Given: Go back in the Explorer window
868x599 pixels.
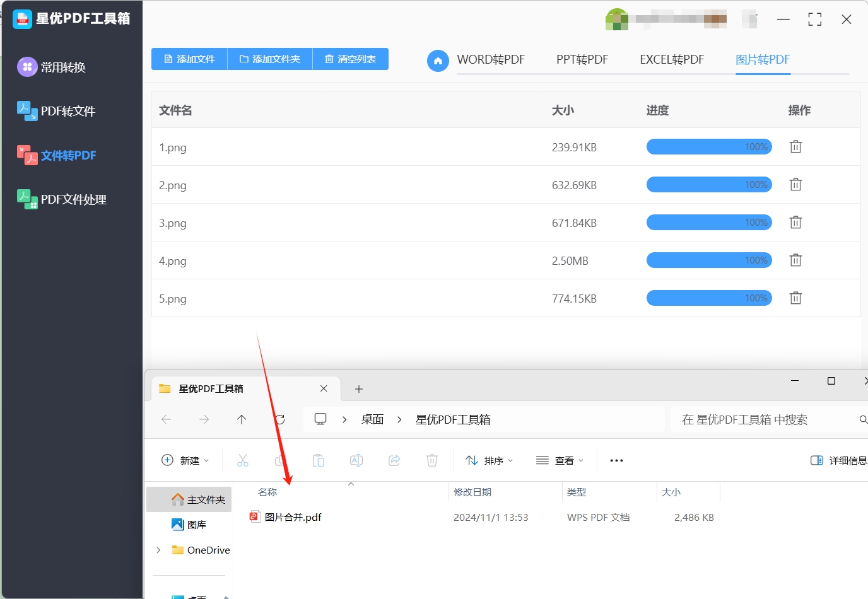Looking at the screenshot, I should pyautogui.click(x=167, y=419).
